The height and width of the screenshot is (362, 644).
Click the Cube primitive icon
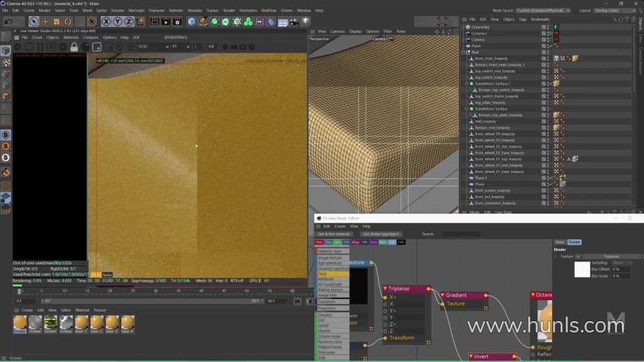pyautogui.click(x=192, y=21)
